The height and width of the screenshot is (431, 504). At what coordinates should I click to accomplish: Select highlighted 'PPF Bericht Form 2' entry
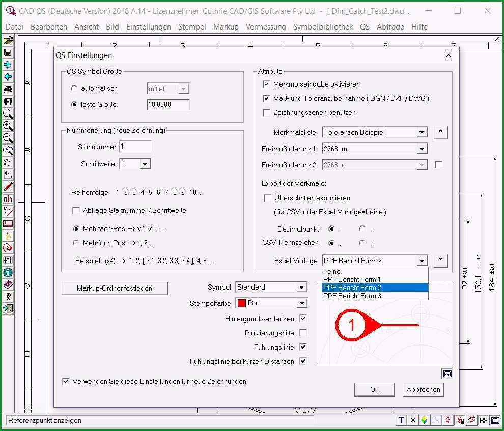(375, 288)
